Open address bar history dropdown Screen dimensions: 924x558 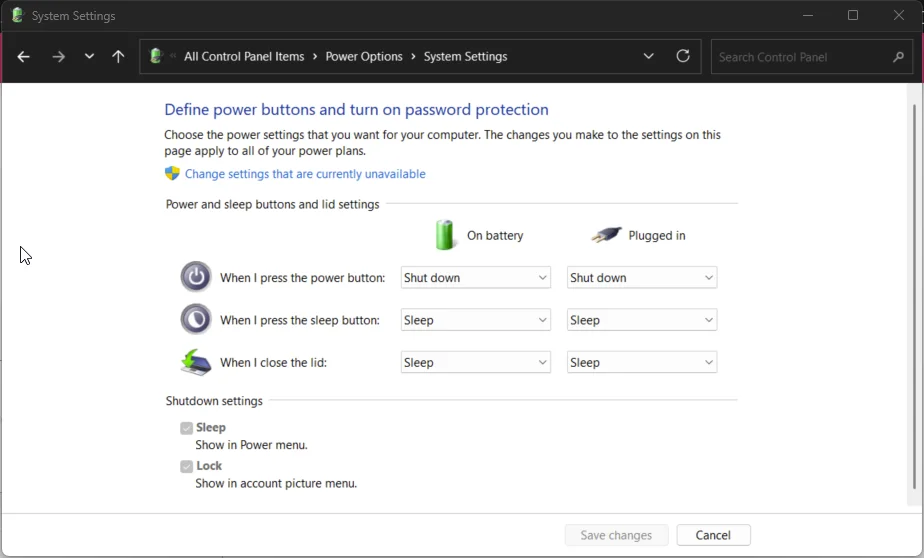click(x=648, y=57)
